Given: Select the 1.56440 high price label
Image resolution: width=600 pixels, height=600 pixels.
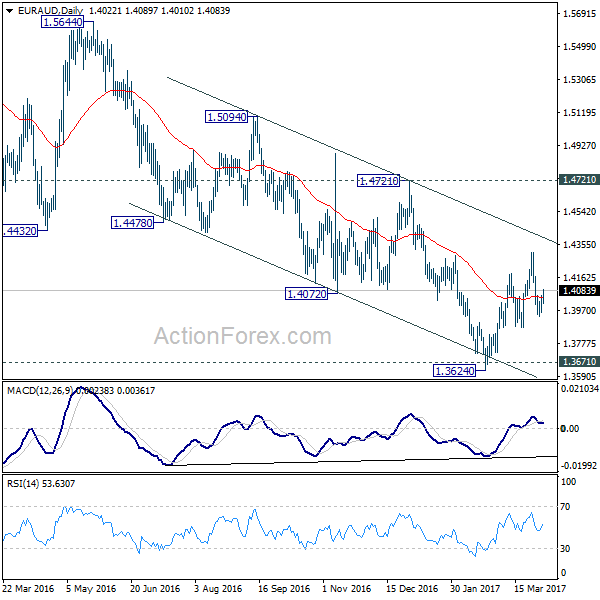Looking at the screenshot, I should coord(62,22).
